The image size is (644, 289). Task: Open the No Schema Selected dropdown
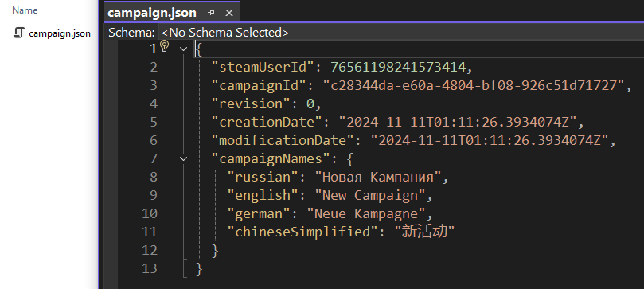click(x=225, y=33)
